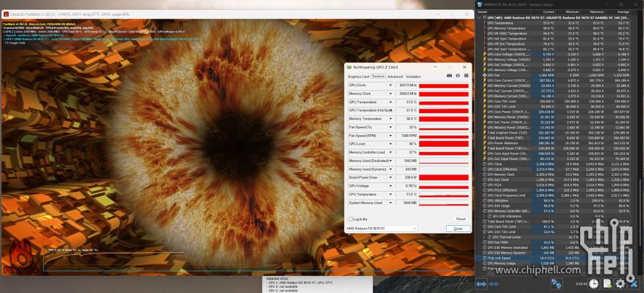Click lightning icon beside Total Board Power (TBP)
Screen dimensions: 644x293
(485, 138)
